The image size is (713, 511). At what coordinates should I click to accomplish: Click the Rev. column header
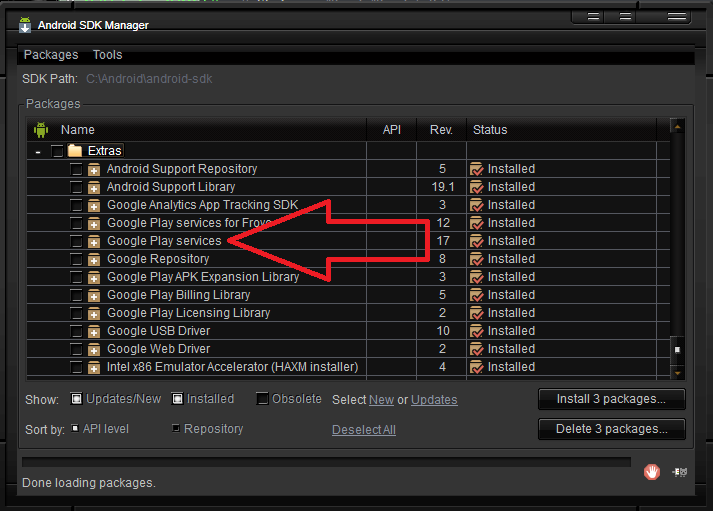[441, 130]
